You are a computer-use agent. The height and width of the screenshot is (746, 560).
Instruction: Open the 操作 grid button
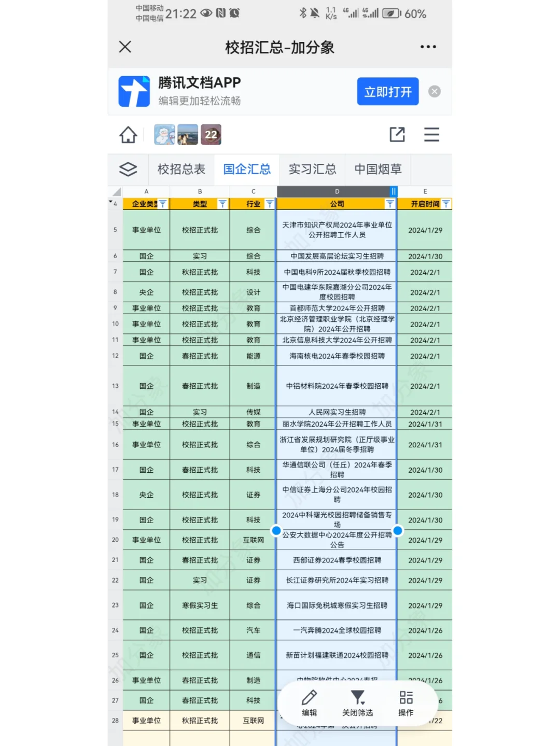click(x=406, y=703)
